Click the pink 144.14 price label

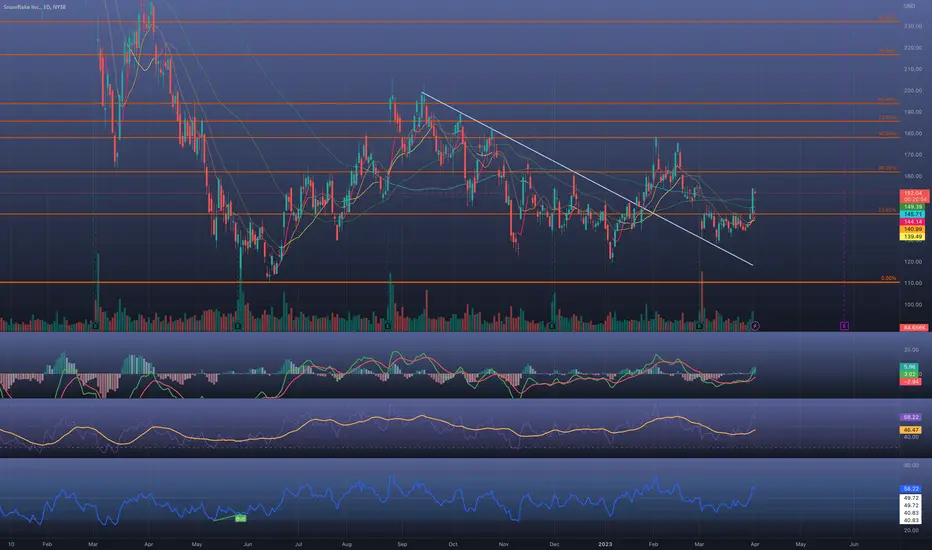(913, 222)
